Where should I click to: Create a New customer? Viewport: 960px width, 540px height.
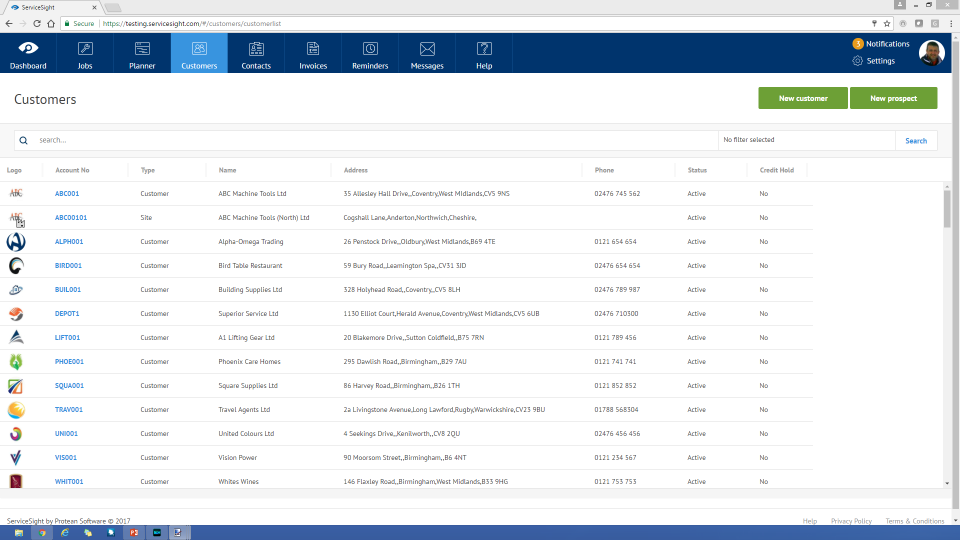pos(803,98)
